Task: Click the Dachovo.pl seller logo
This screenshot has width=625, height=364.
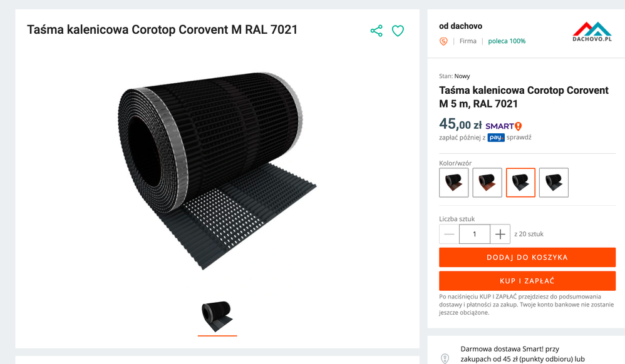Action: [x=592, y=32]
